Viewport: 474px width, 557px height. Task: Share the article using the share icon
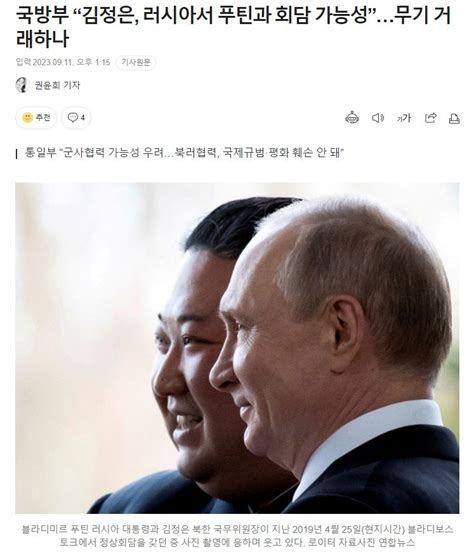[431, 118]
